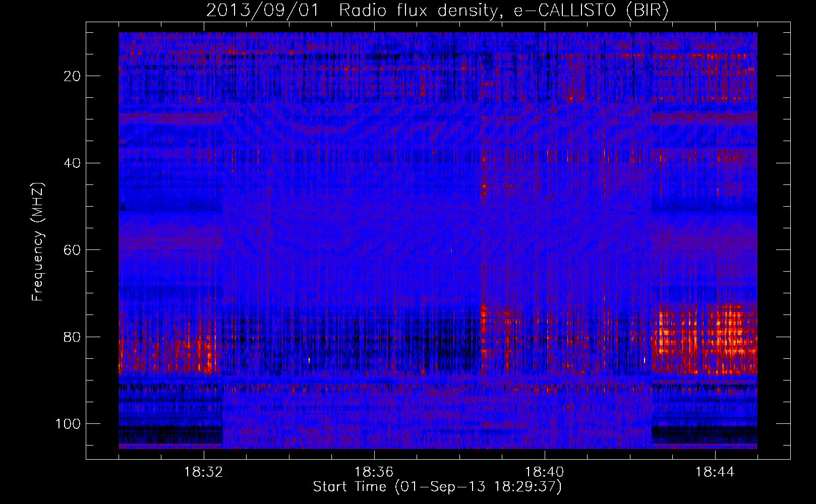Click the '20' frequency tick label

pyautogui.click(x=73, y=76)
